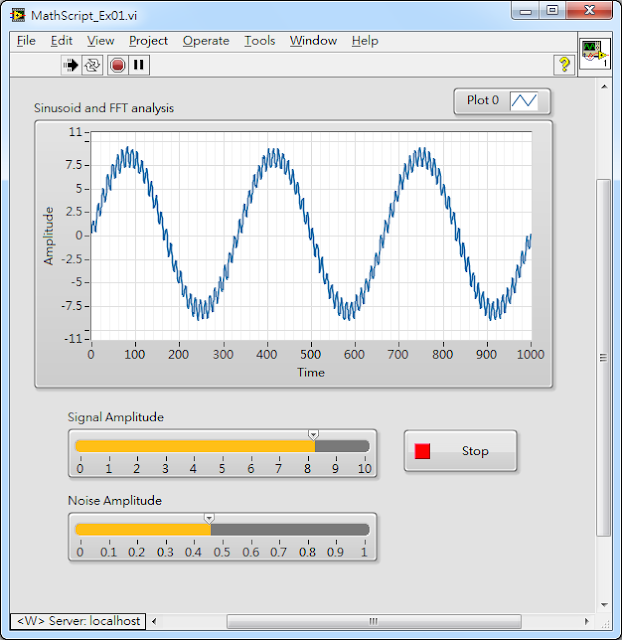The image size is (622, 640).
Task: Click the Y-axis value 7.5
Action: pos(74,165)
